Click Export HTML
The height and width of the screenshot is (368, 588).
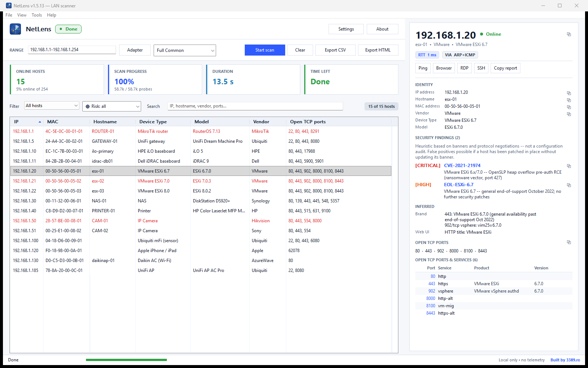(378, 50)
